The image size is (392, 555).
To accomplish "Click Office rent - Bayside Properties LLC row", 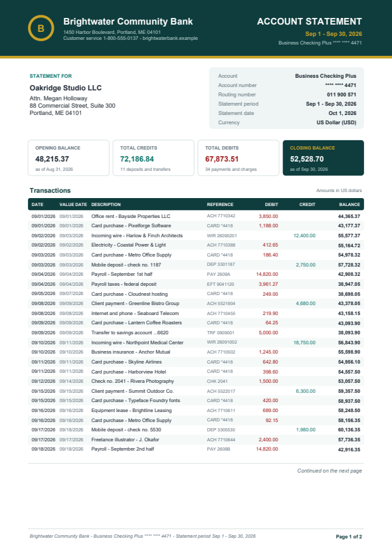I will [196, 216].
